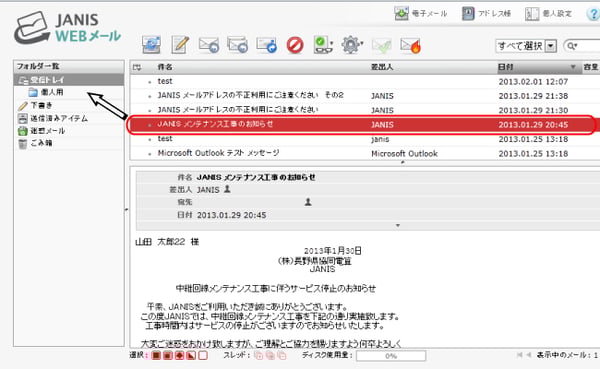This screenshot has height=369, width=600.
Task: Open the 電子メール section
Action: click(x=421, y=13)
